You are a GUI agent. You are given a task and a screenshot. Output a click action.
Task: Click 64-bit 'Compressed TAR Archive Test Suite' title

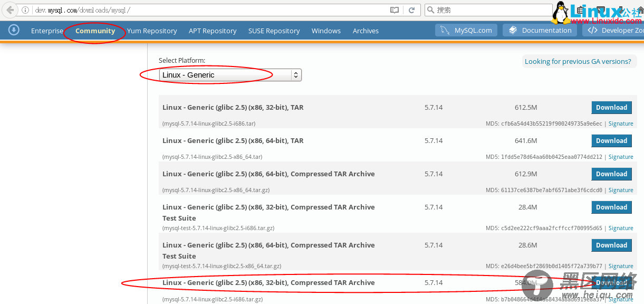point(268,250)
